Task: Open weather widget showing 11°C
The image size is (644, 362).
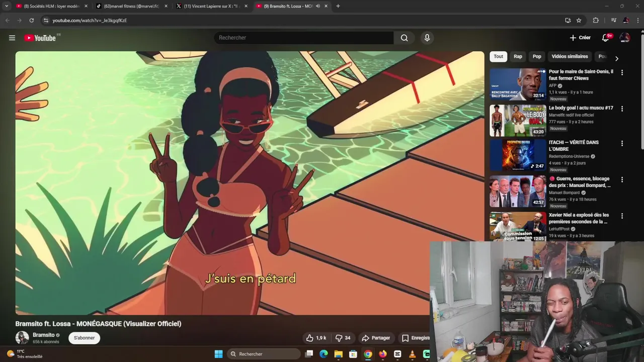Action: point(24,354)
